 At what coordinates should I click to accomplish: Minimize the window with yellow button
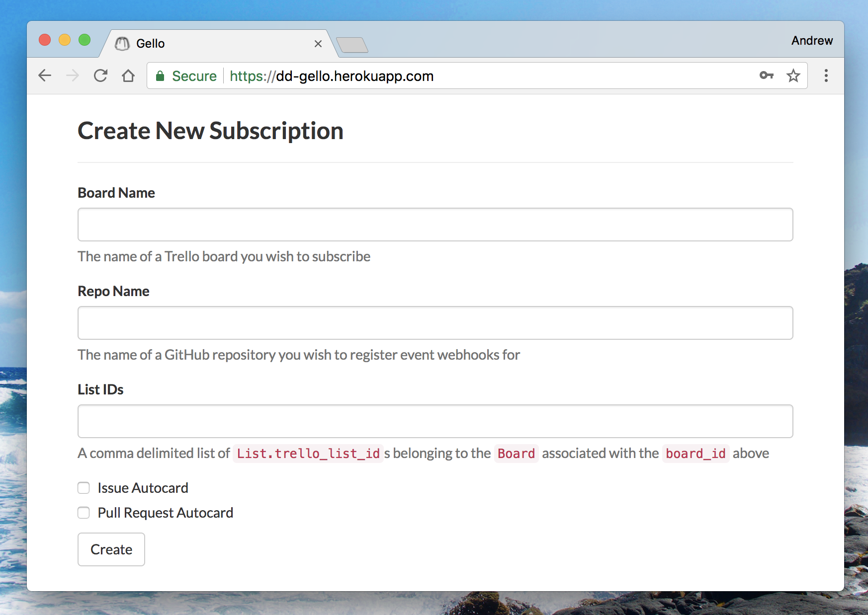[x=65, y=40]
